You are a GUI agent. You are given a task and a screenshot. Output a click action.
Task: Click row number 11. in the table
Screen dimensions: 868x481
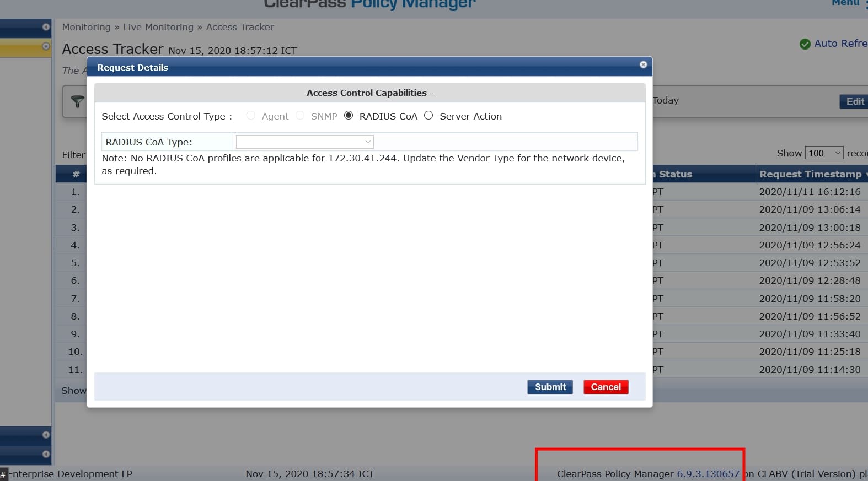click(76, 370)
